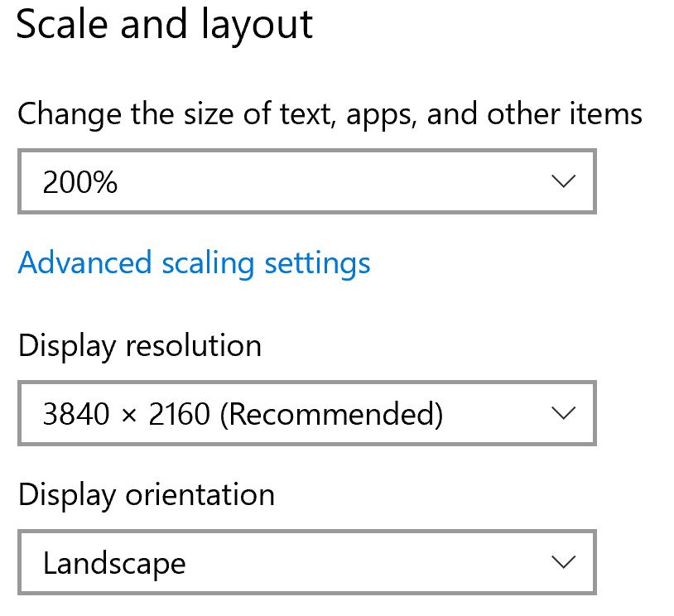Screen dimensions: 674x616
Task: Click the Scale and layout heading
Action: click(x=165, y=25)
